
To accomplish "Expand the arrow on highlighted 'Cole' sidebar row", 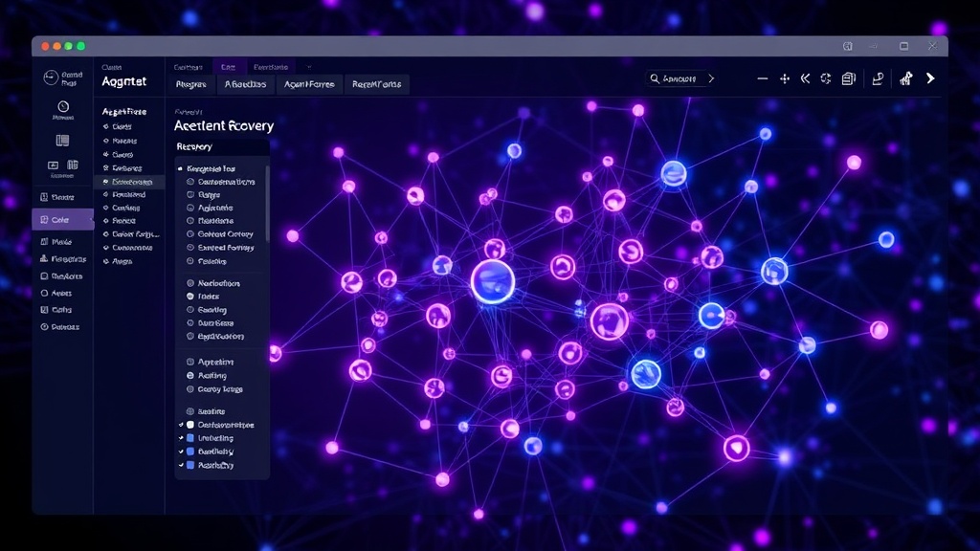I will tap(91, 220).
